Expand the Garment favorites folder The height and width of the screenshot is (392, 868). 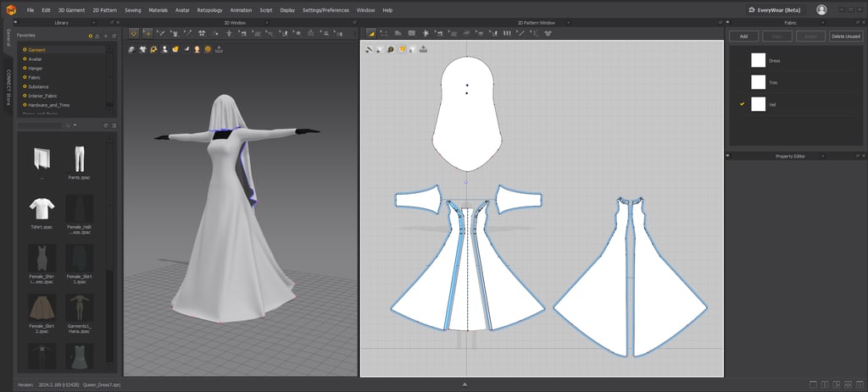click(25, 50)
